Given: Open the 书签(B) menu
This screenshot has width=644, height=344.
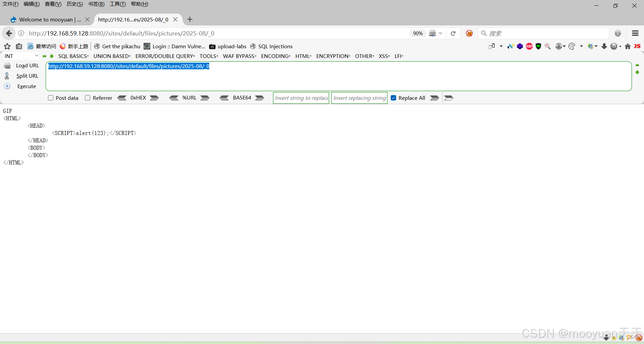Looking at the screenshot, I should click(96, 4).
